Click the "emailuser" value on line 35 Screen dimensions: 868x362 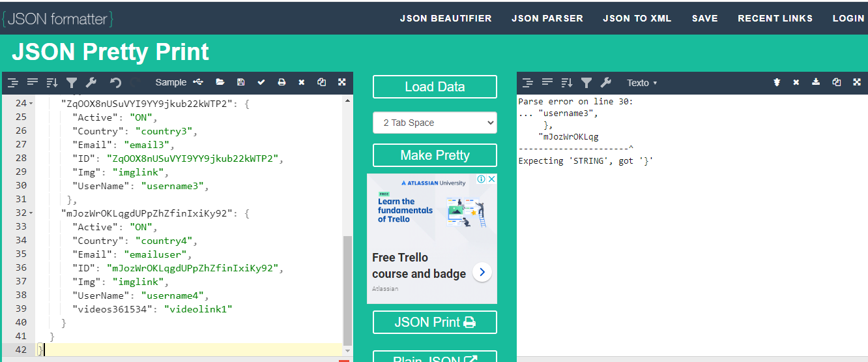tap(156, 254)
